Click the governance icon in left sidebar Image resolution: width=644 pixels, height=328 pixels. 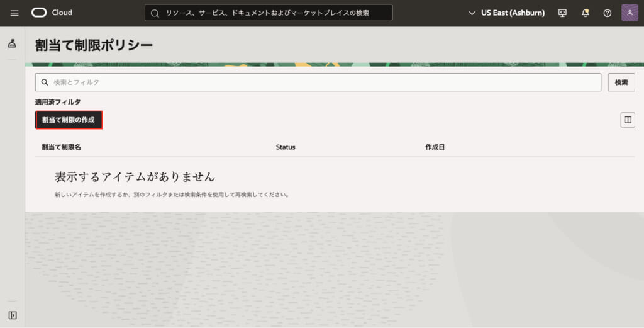(12, 43)
